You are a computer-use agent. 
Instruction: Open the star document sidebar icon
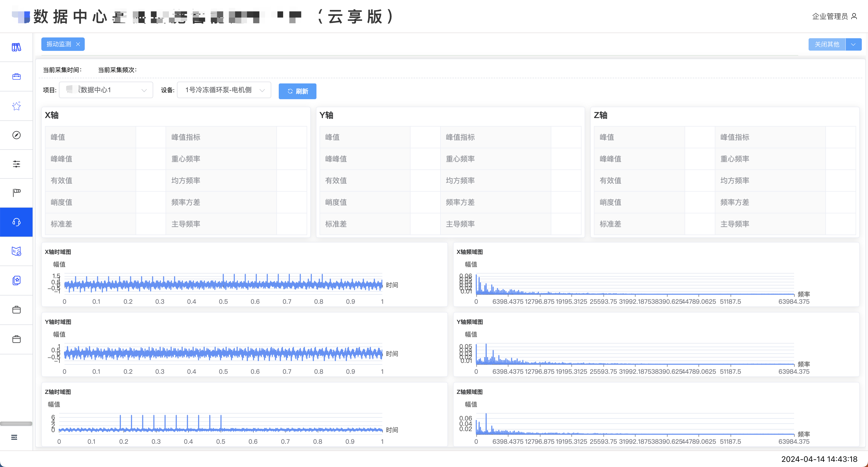[16, 280]
